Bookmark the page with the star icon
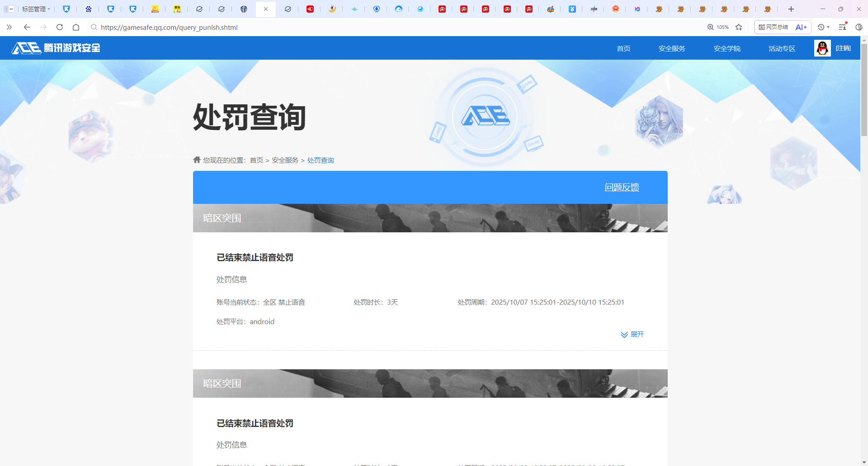 [739, 27]
